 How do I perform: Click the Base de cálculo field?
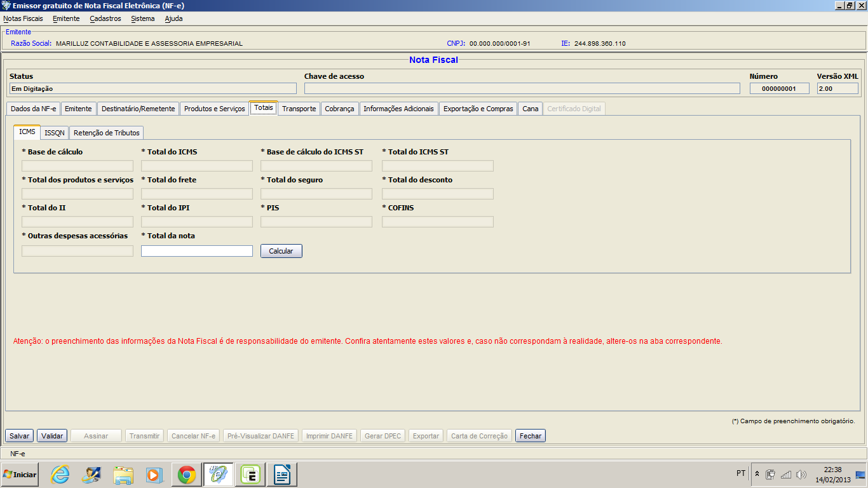tap(78, 166)
